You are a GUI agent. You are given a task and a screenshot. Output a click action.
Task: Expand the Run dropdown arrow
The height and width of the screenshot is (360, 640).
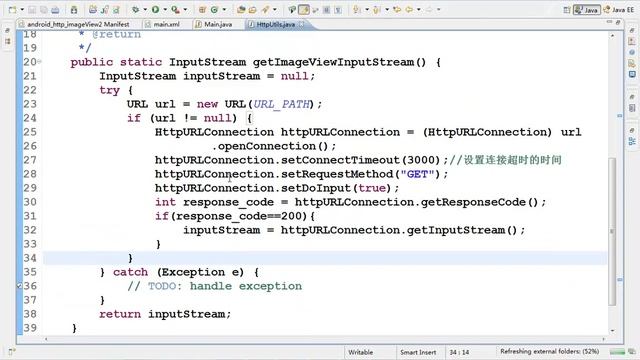coord(165,9)
